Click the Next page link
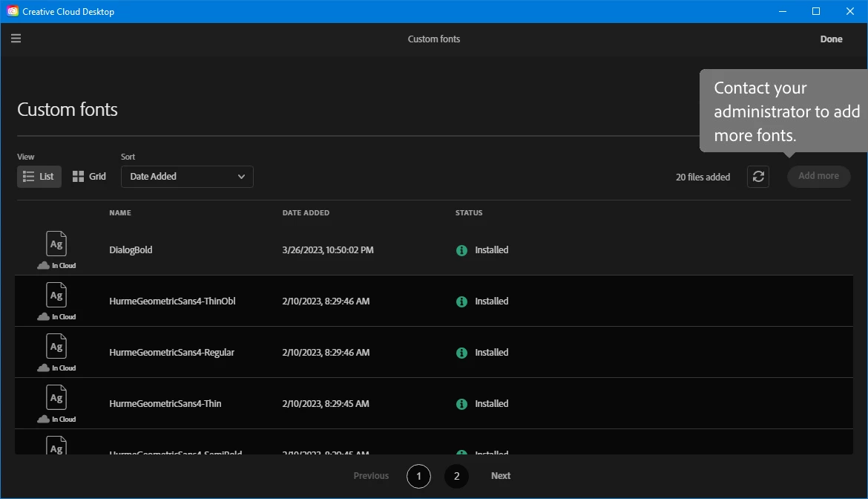868x499 pixels. click(501, 476)
